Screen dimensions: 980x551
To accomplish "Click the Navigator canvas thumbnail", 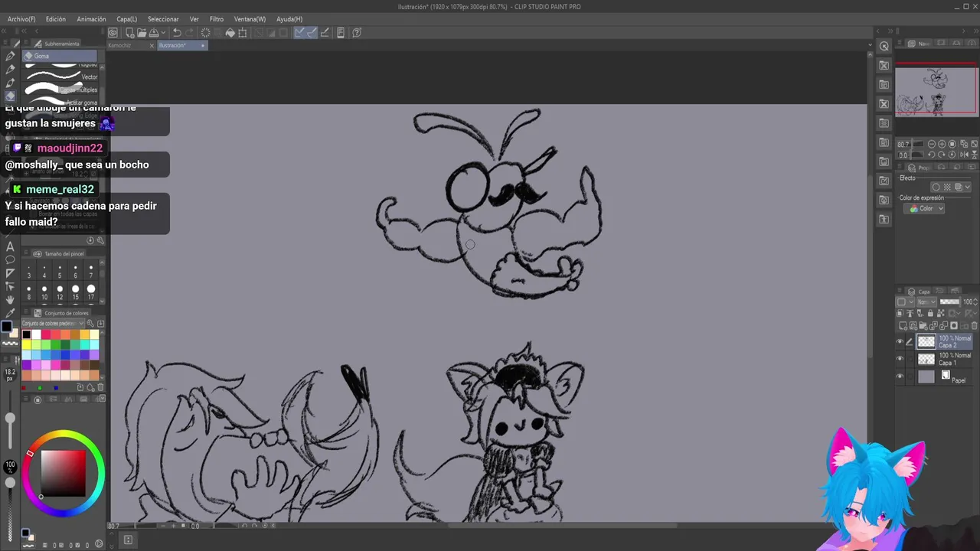I will (936, 91).
